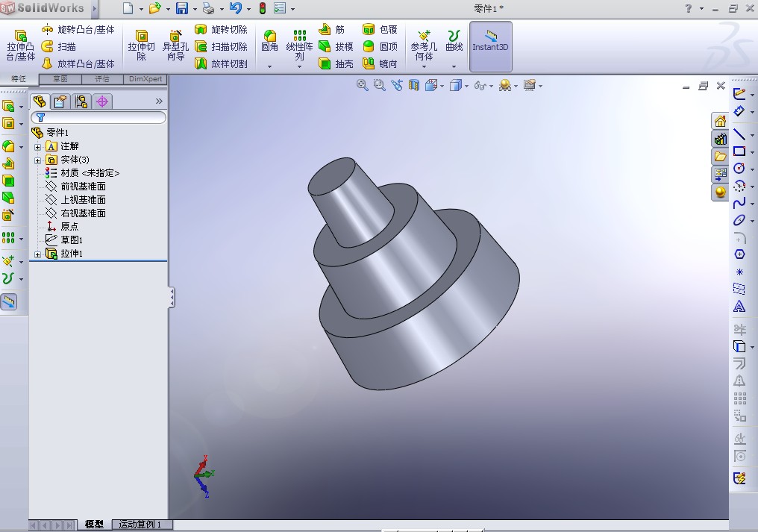758x532 pixels.
Task: Open the PropertyManager panel tab
Action: pos(60,101)
